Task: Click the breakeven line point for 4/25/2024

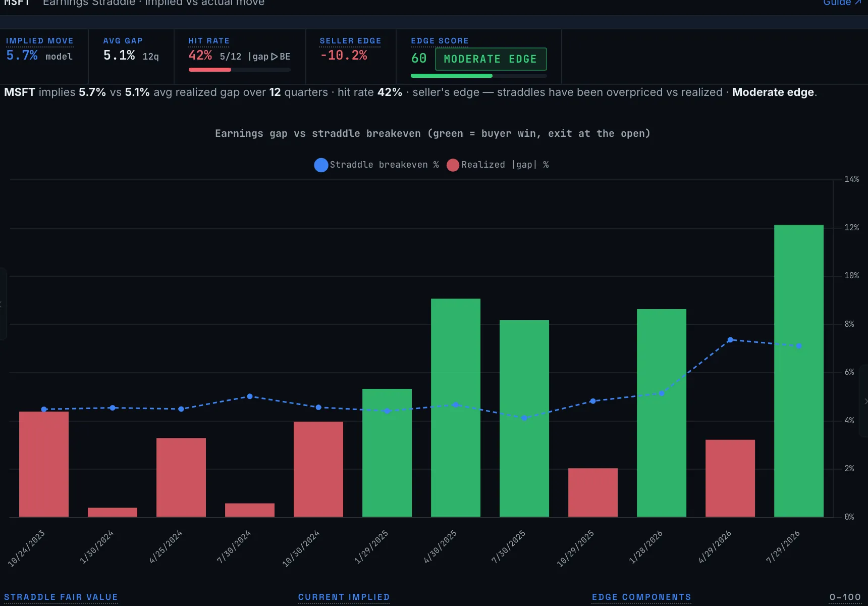Action: click(181, 409)
